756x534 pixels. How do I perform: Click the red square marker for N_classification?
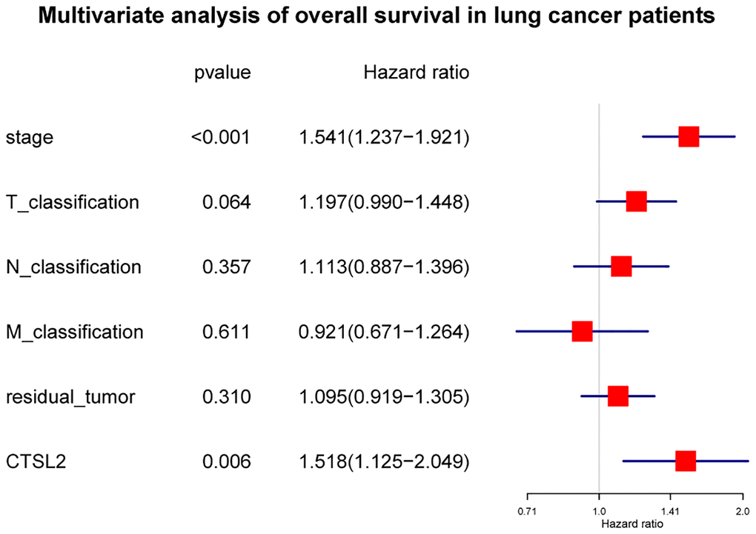click(x=621, y=267)
